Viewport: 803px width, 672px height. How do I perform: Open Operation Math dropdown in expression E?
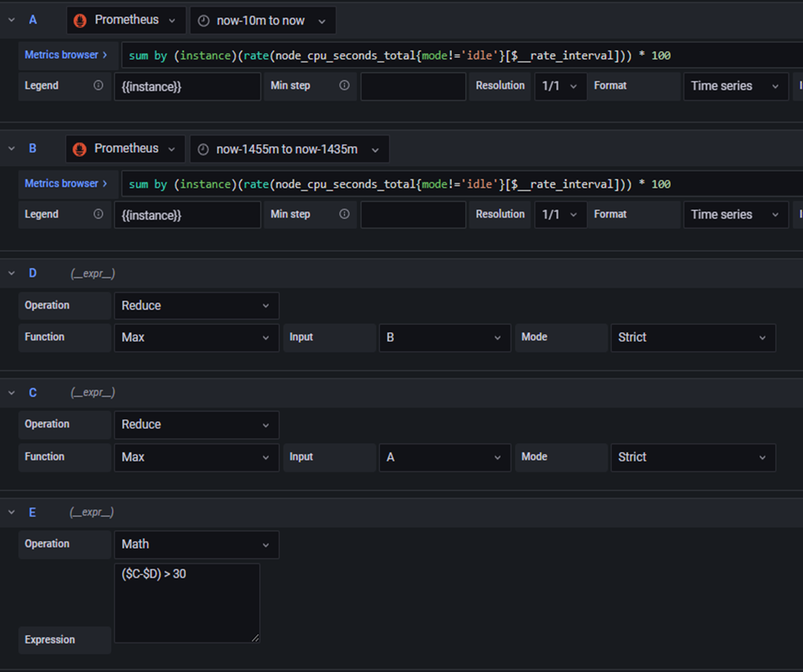pos(197,544)
